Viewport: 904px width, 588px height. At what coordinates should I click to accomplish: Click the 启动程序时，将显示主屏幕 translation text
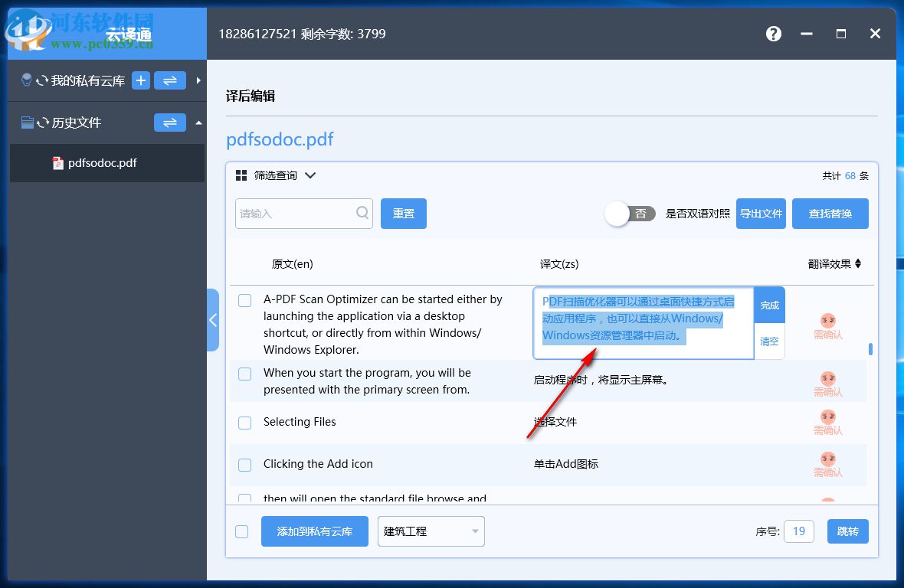point(601,380)
